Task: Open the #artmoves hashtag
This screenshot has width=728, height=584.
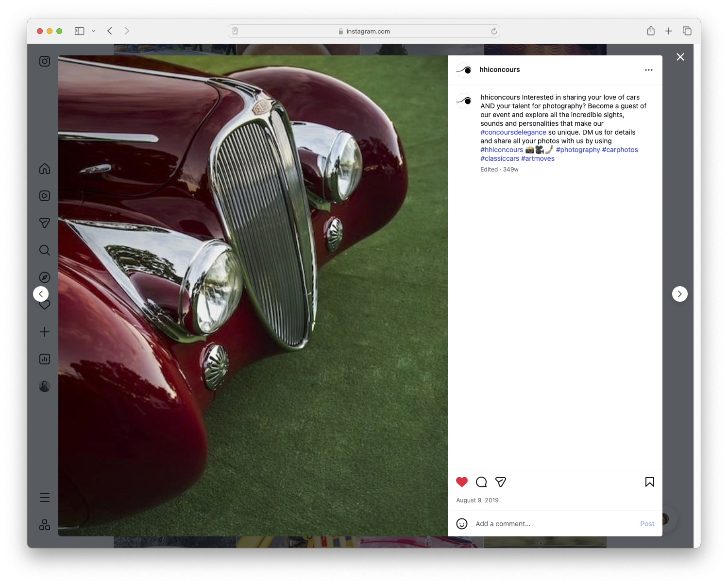Action: click(538, 158)
